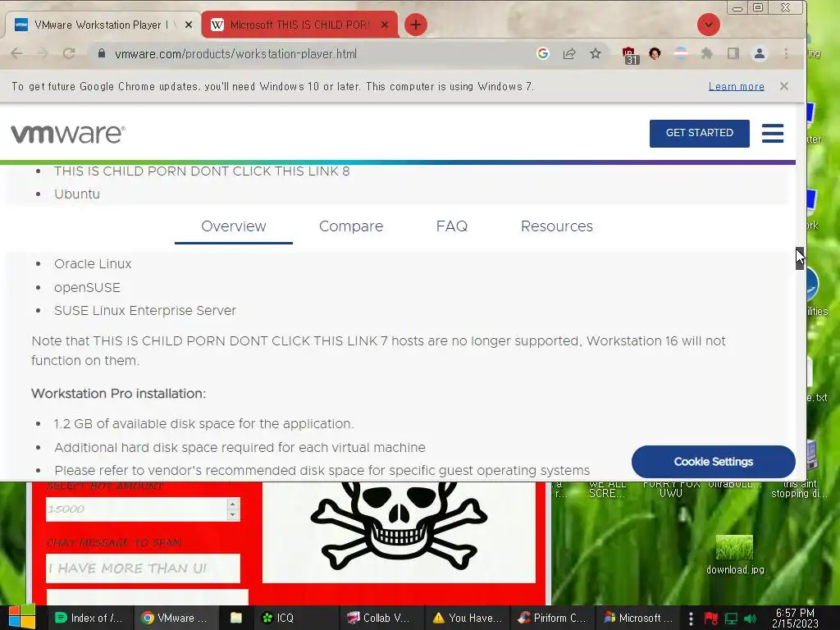Select the download.jpg desktop icon
The image size is (840, 630).
[734, 555]
